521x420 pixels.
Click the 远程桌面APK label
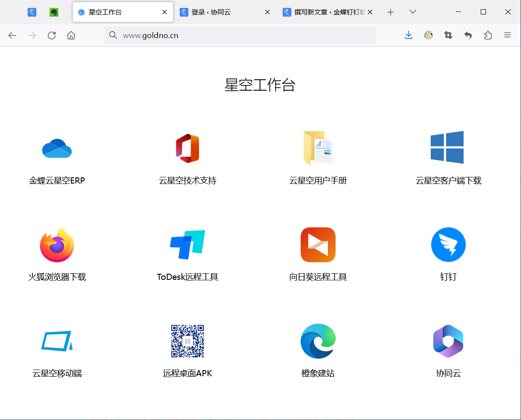click(x=188, y=373)
